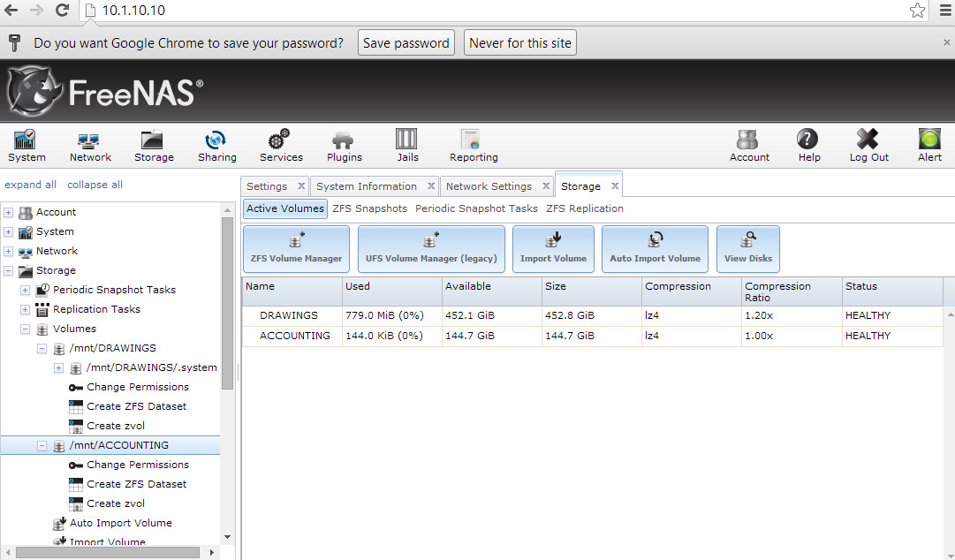Expand the Network tree node

(9, 252)
